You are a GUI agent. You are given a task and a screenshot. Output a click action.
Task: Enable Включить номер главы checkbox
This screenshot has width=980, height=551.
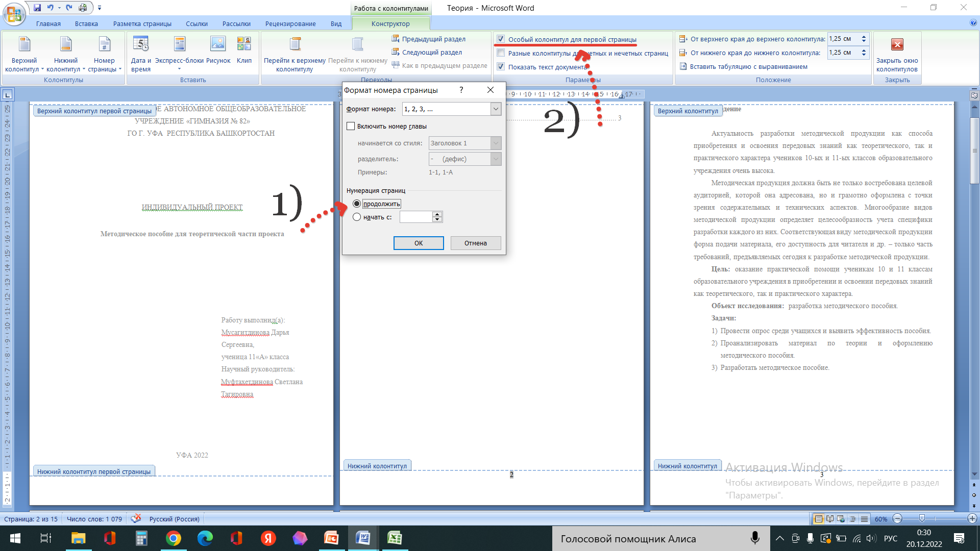(351, 126)
